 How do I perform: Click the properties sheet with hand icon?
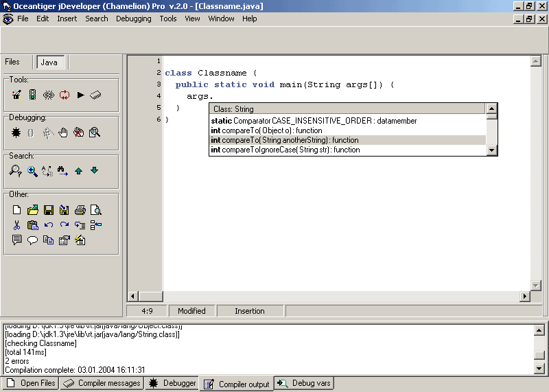(x=65, y=240)
